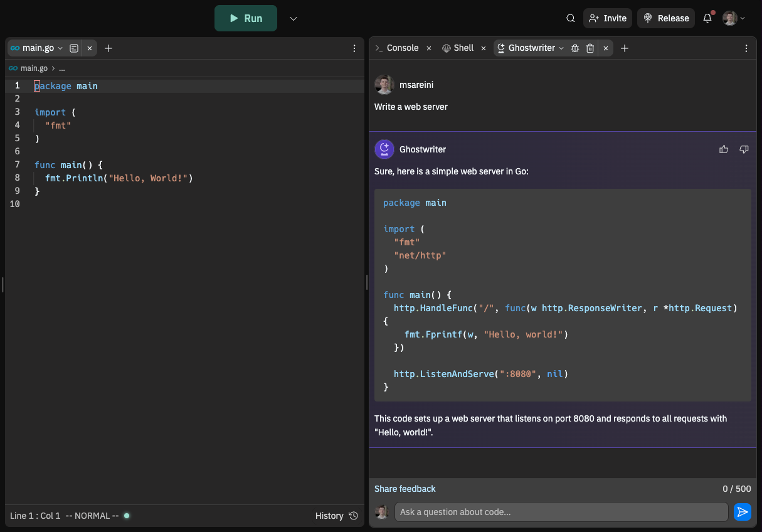This screenshot has width=762, height=532.
Task: Expand the Run options dropdown arrow
Action: 294,18
